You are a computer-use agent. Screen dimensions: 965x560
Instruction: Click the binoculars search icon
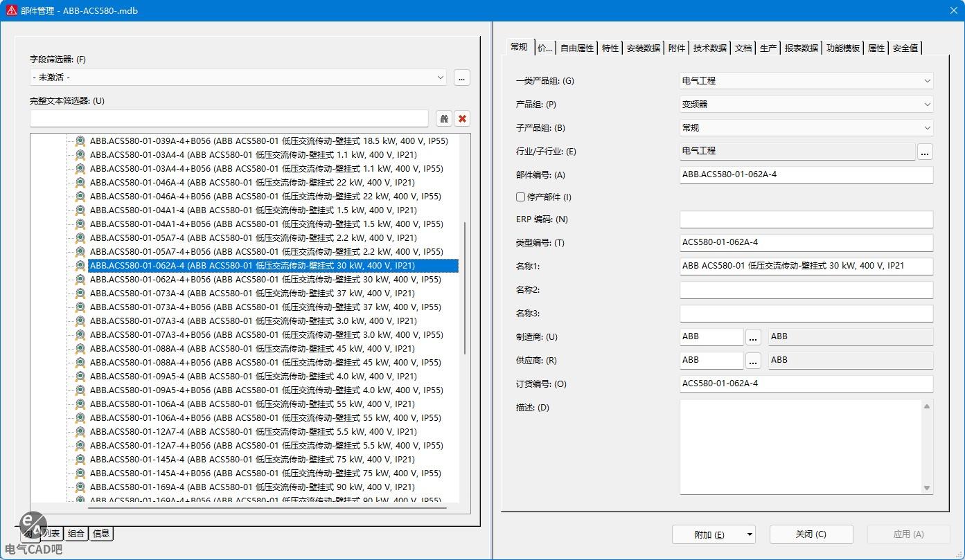444,118
